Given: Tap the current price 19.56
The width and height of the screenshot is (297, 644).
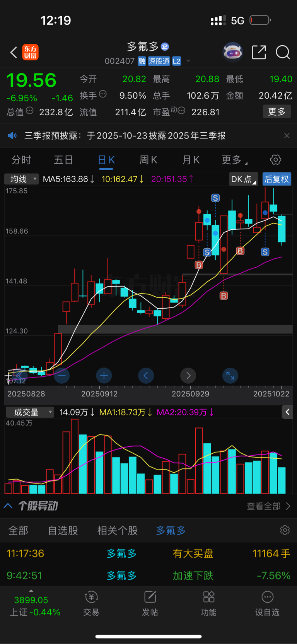Looking at the screenshot, I should click(x=31, y=80).
